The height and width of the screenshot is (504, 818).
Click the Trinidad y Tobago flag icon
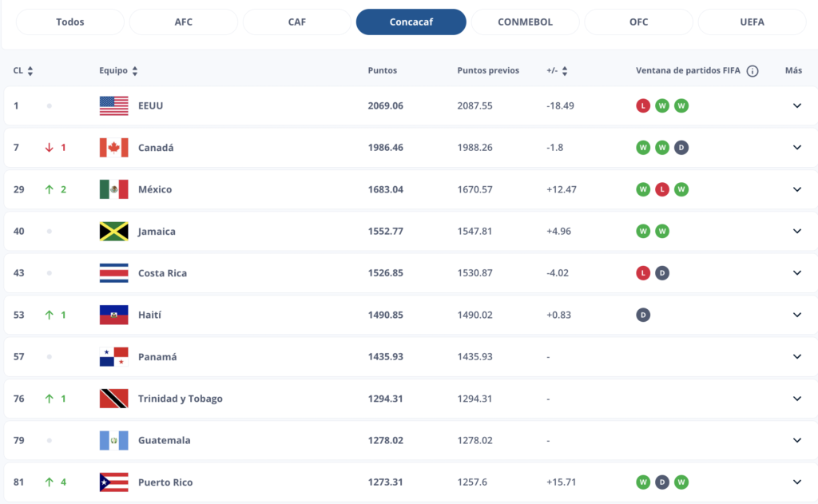[113, 399]
